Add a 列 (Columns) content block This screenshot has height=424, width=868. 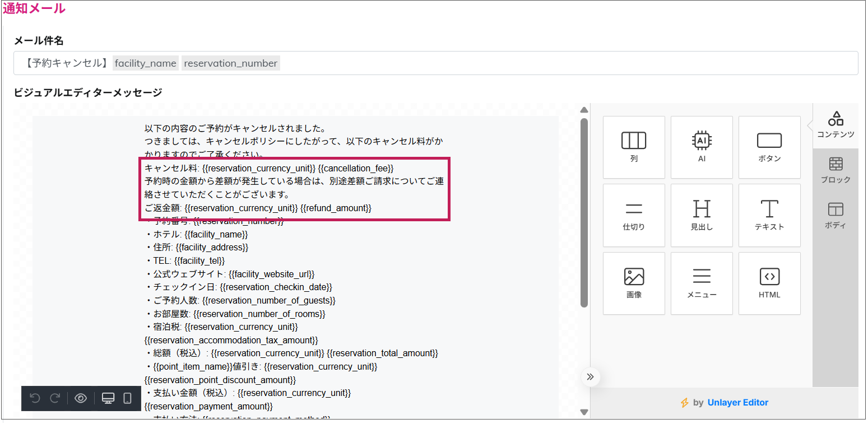(634, 147)
